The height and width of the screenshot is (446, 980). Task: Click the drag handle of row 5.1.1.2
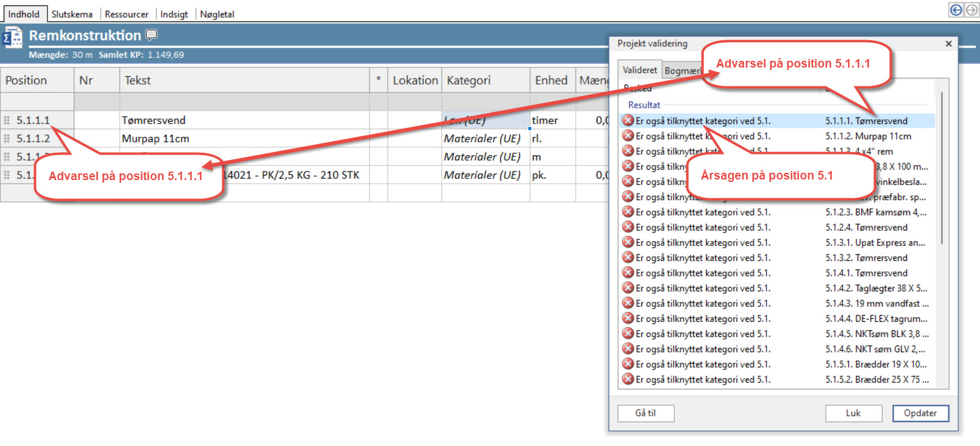7,139
